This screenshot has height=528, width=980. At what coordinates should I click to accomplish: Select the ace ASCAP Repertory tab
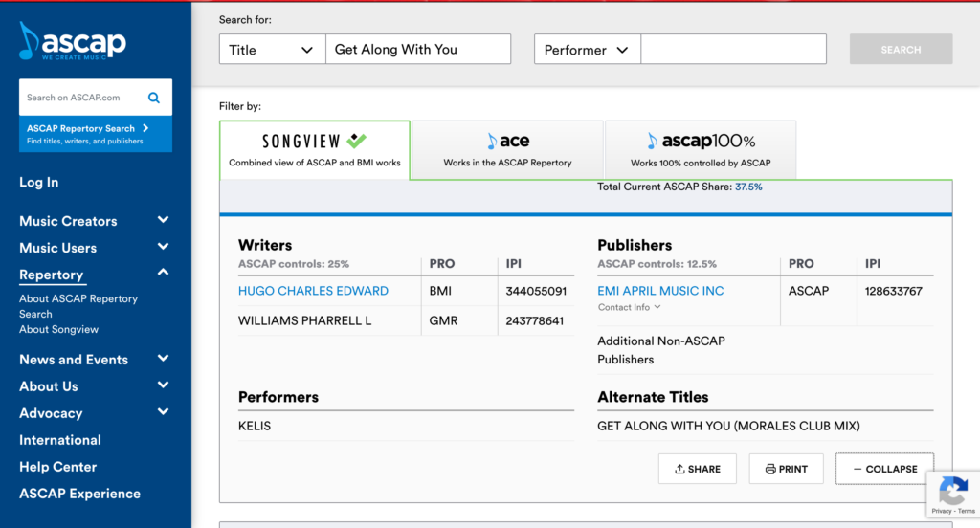(x=507, y=150)
